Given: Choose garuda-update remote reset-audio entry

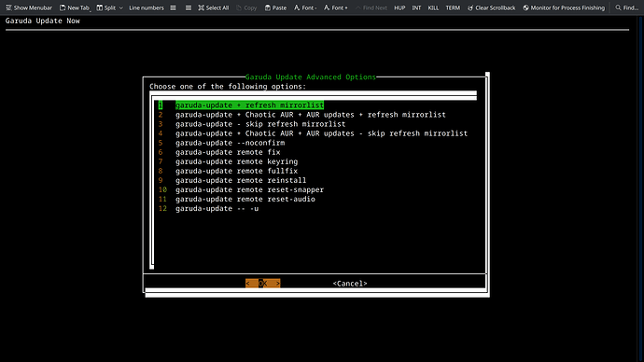Looking at the screenshot, I should coord(236,199).
